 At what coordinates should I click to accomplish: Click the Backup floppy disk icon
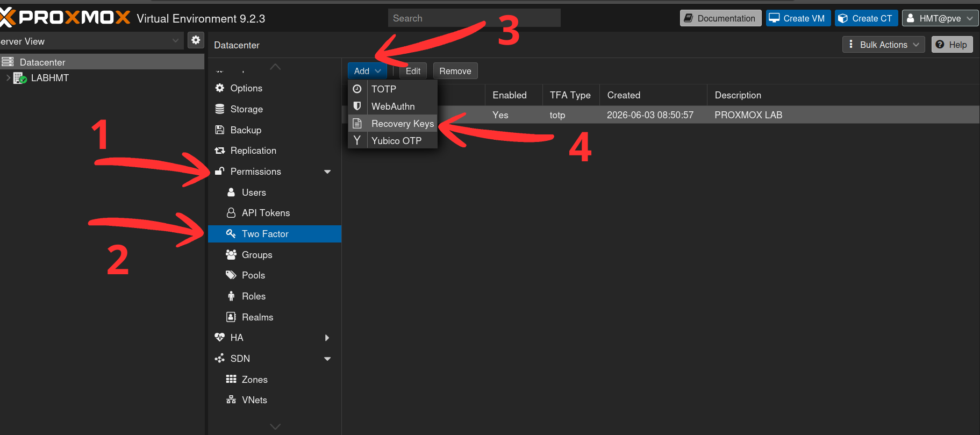pyautogui.click(x=219, y=130)
